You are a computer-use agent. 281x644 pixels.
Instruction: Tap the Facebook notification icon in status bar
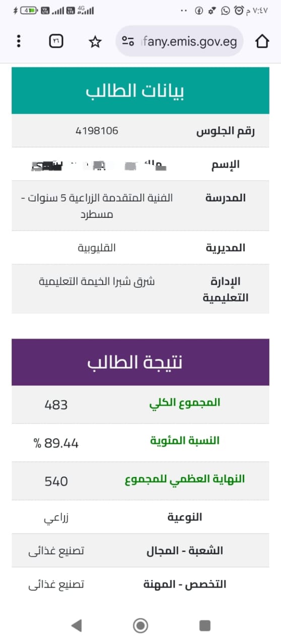pyautogui.click(x=199, y=10)
